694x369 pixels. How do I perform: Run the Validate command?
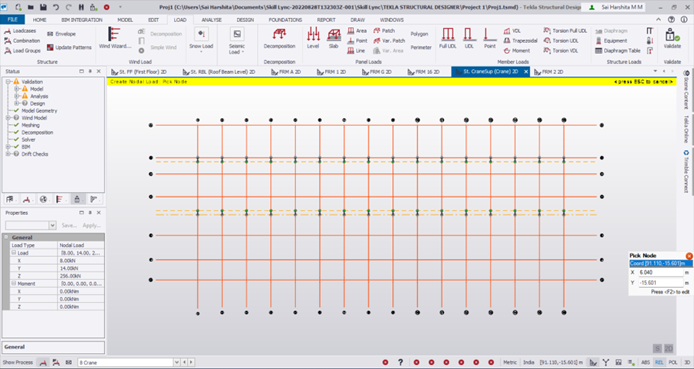pos(672,38)
